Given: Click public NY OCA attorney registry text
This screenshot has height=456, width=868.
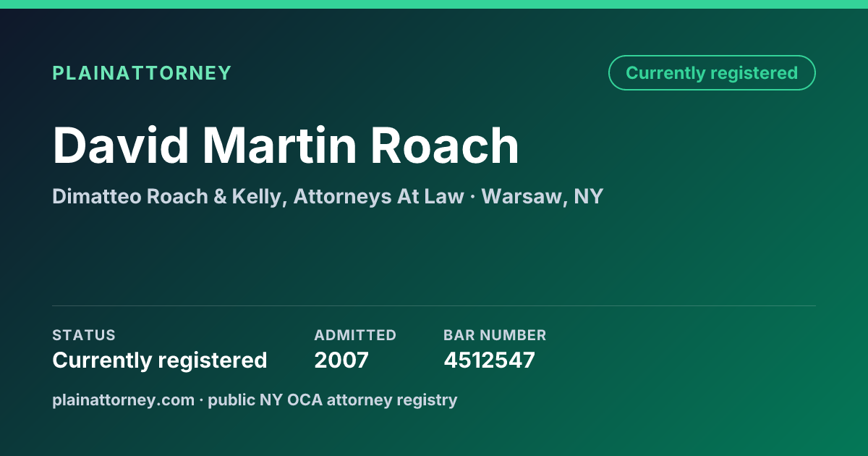Looking at the screenshot, I should pyautogui.click(x=333, y=400).
